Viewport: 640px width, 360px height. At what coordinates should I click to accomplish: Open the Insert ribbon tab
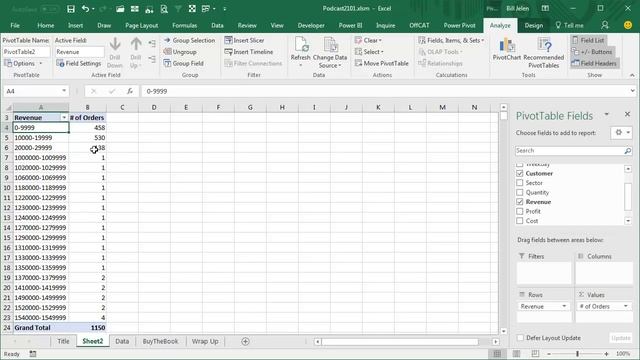point(76,25)
